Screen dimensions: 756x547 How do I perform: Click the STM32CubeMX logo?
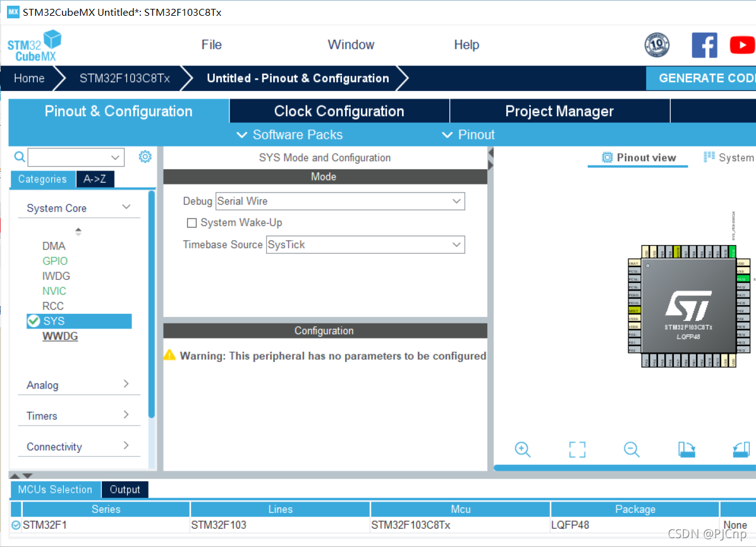(34, 45)
